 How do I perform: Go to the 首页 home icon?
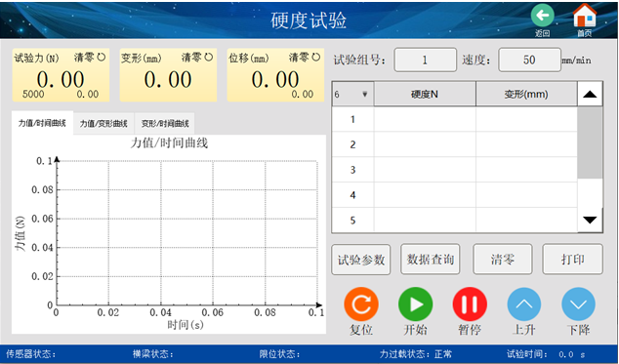[x=584, y=16]
